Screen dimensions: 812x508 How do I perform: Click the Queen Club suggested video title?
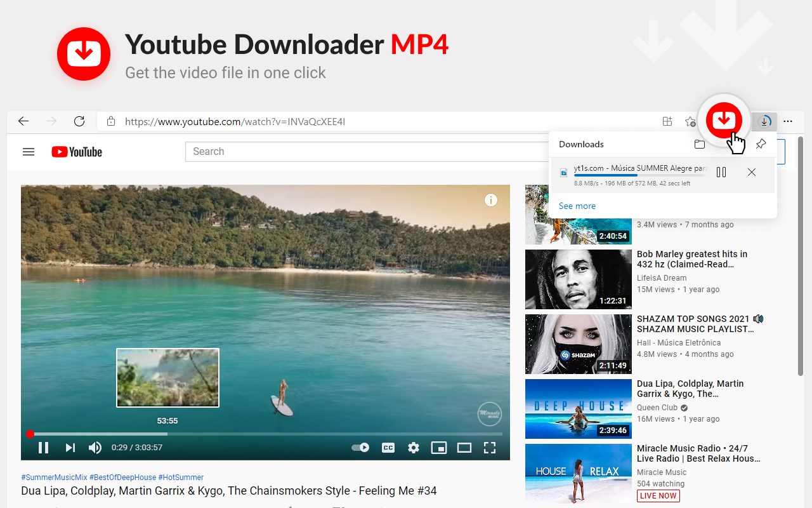690,389
